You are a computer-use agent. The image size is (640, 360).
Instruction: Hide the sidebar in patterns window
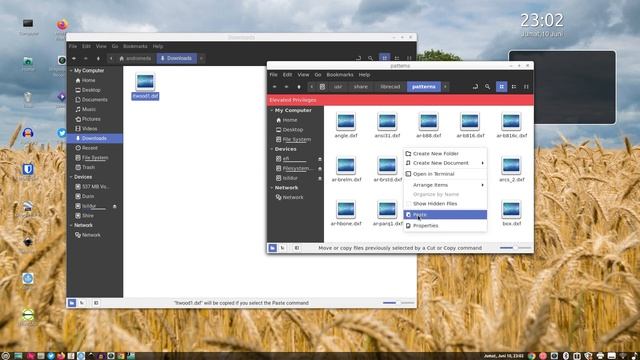[x=297, y=248]
